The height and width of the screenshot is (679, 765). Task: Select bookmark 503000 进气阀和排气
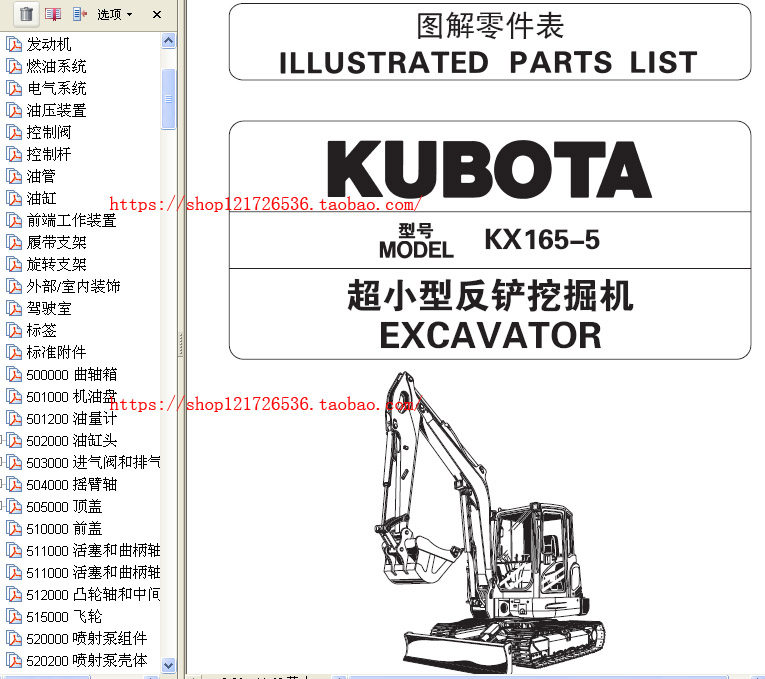pos(93,462)
